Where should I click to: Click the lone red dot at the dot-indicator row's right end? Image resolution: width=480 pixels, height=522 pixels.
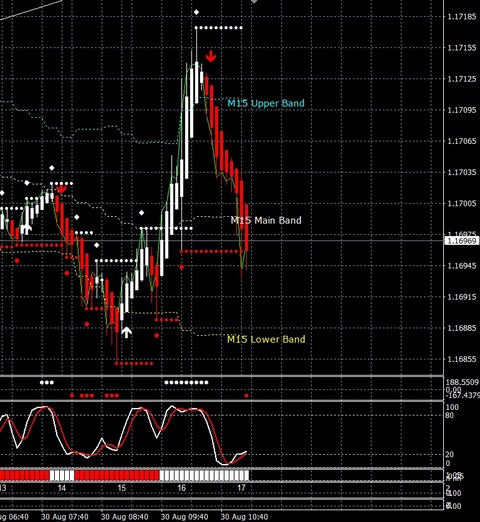246,396
